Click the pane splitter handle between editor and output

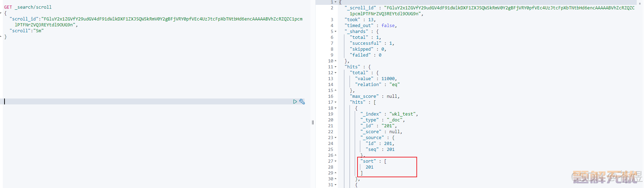(x=313, y=122)
